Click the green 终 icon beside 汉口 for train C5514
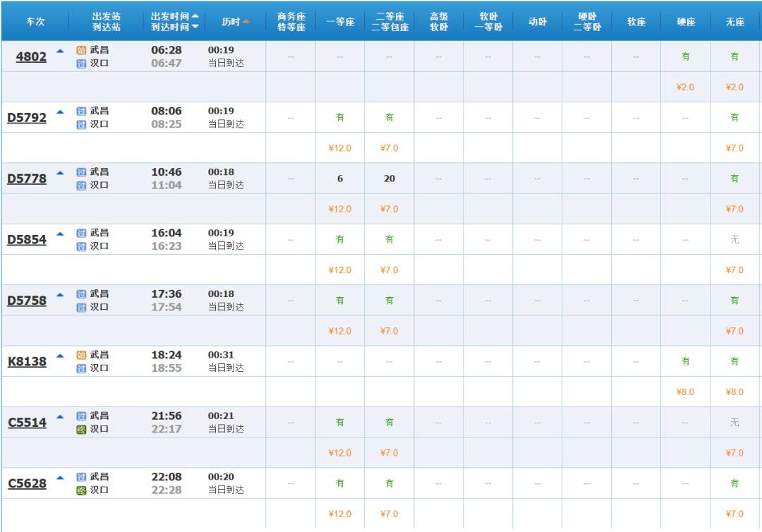 [x=80, y=429]
